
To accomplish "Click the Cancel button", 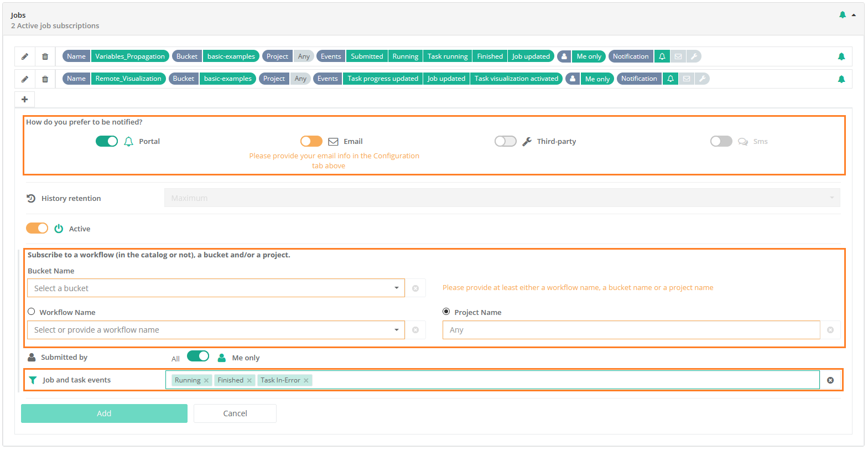I will coord(235,413).
